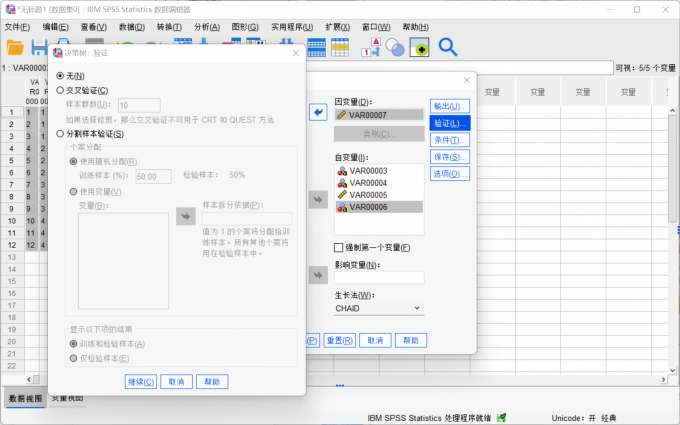680x425 pixels.
Task: Click the blue arrow beside the dependent variable
Action: pos(318,113)
